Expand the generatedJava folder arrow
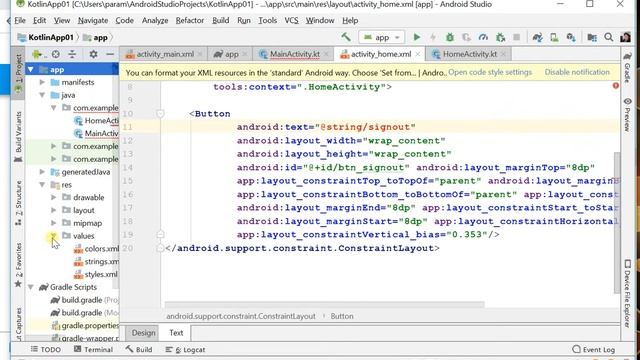This screenshot has width=640, height=360. (x=42, y=172)
